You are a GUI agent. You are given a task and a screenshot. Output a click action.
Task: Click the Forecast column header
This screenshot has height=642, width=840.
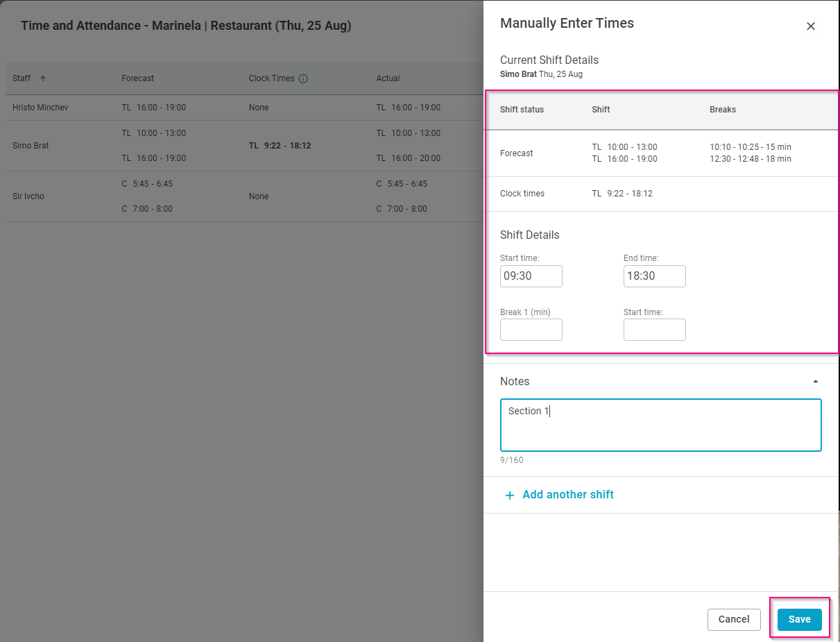click(x=138, y=78)
